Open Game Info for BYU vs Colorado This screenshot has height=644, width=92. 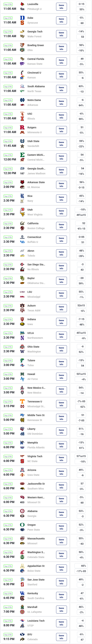pyautogui.click(x=61, y=637)
